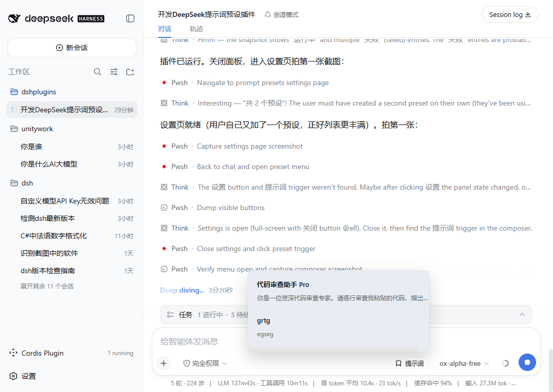Open session 检测dsh最新版本
Screen dimensions: 553x392
(72, 218)
